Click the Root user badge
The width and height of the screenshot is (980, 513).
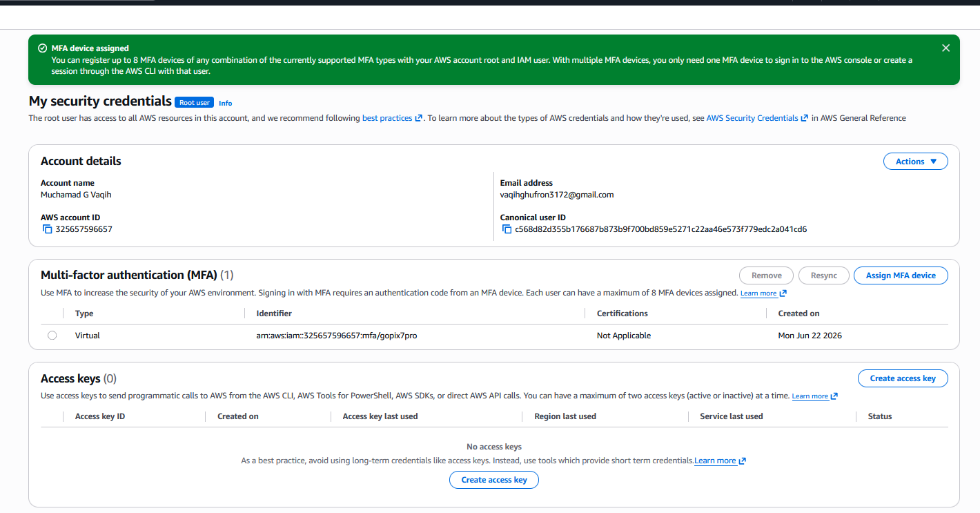click(x=194, y=103)
